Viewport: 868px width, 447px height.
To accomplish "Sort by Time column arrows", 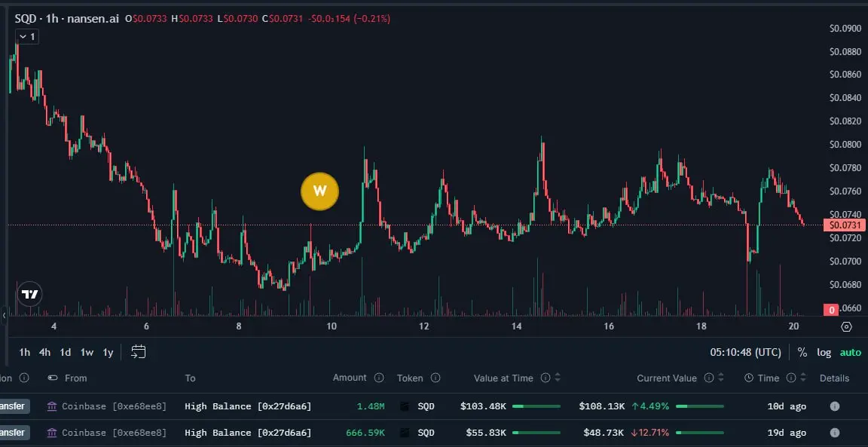I will 803,378.
